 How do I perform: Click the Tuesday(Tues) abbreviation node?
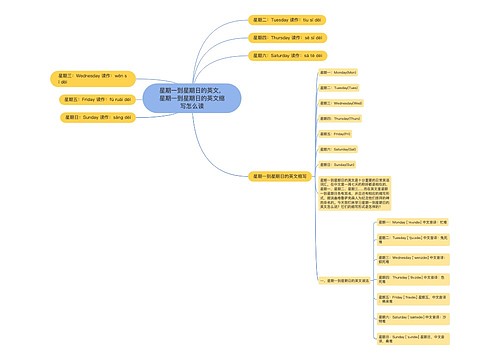339,88
